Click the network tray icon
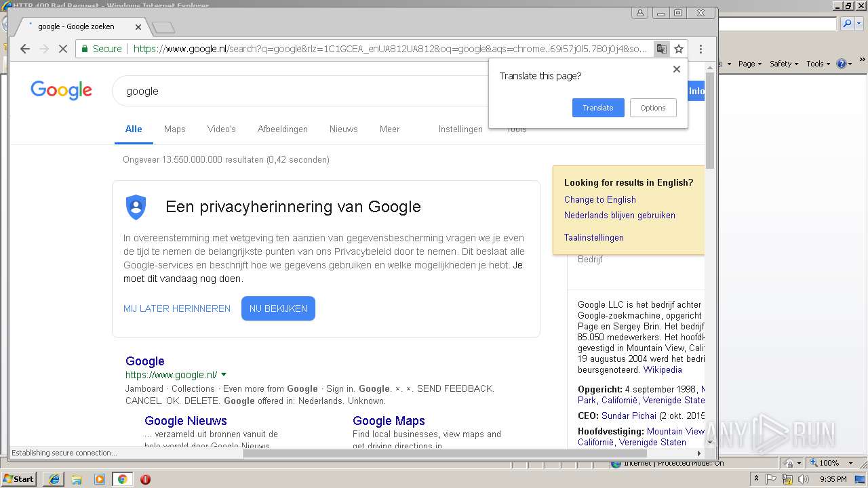This screenshot has width=868, height=488. pos(787,479)
